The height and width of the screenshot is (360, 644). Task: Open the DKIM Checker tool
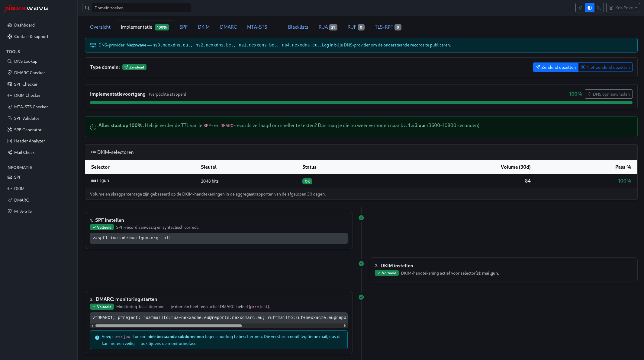click(27, 95)
